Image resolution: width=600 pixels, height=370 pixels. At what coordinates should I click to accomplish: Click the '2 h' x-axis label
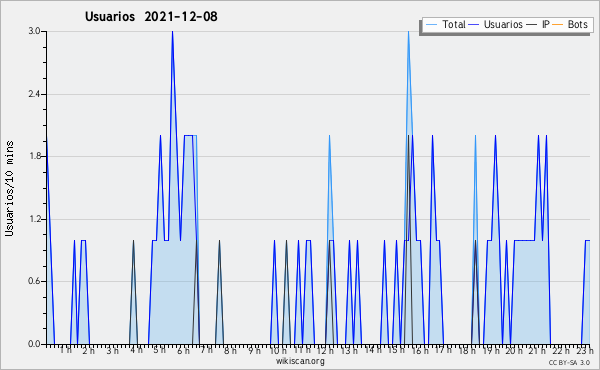click(89, 350)
